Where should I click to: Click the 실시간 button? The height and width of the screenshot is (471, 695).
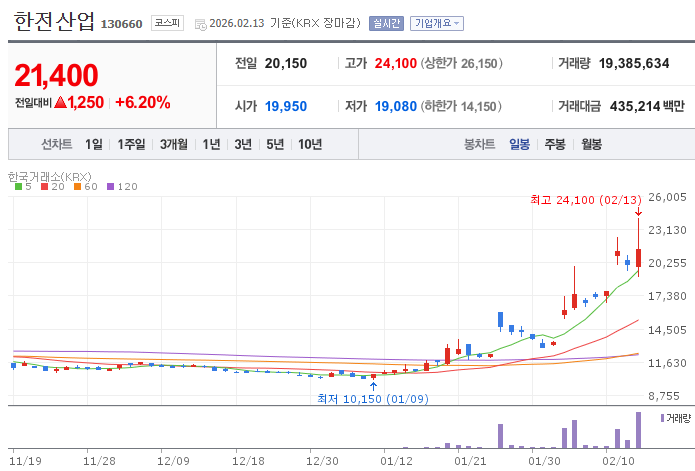[x=386, y=23]
